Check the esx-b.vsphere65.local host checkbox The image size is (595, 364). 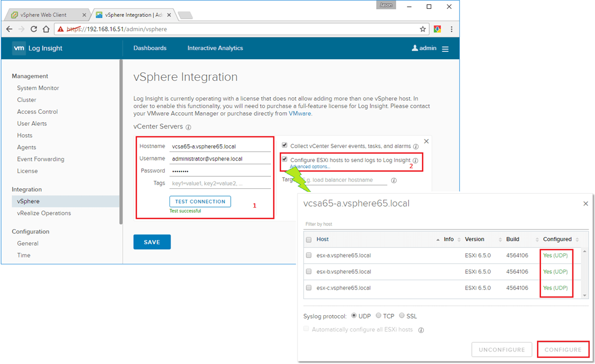[x=309, y=272]
